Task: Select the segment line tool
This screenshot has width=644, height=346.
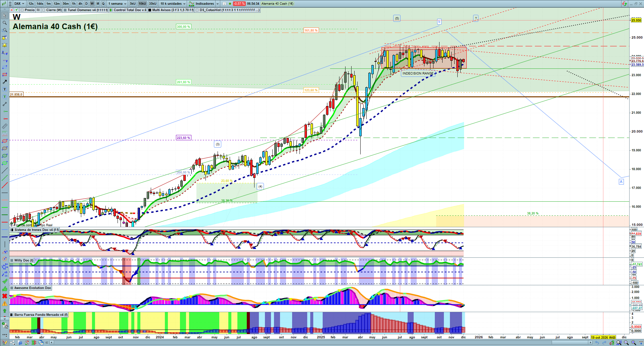Action: coord(5,104)
